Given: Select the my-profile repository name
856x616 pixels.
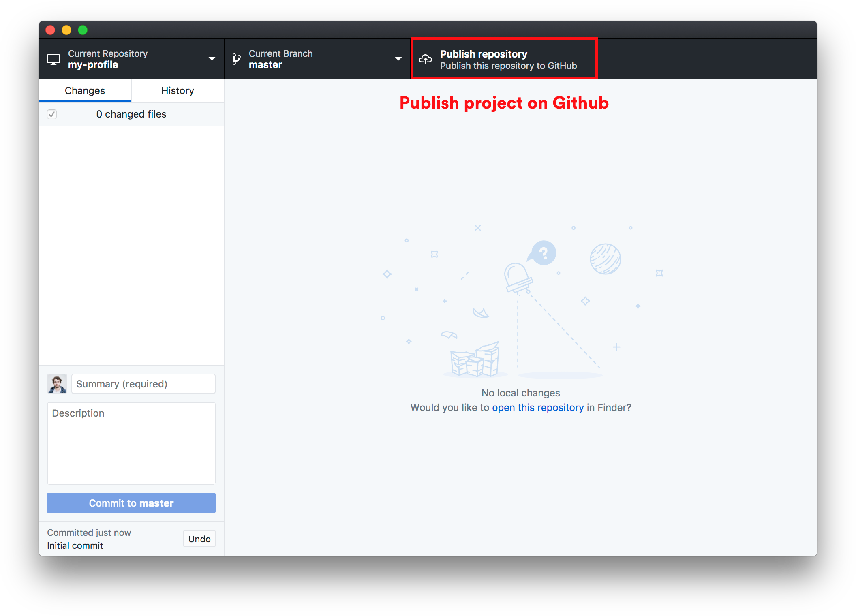Looking at the screenshot, I should 93,65.
